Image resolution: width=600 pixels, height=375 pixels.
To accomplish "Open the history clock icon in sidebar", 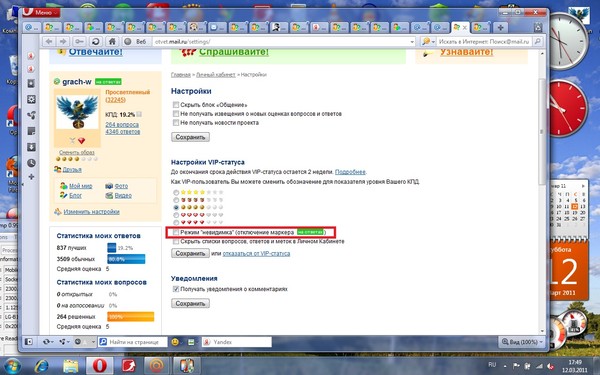I will pyautogui.click(x=31, y=163).
